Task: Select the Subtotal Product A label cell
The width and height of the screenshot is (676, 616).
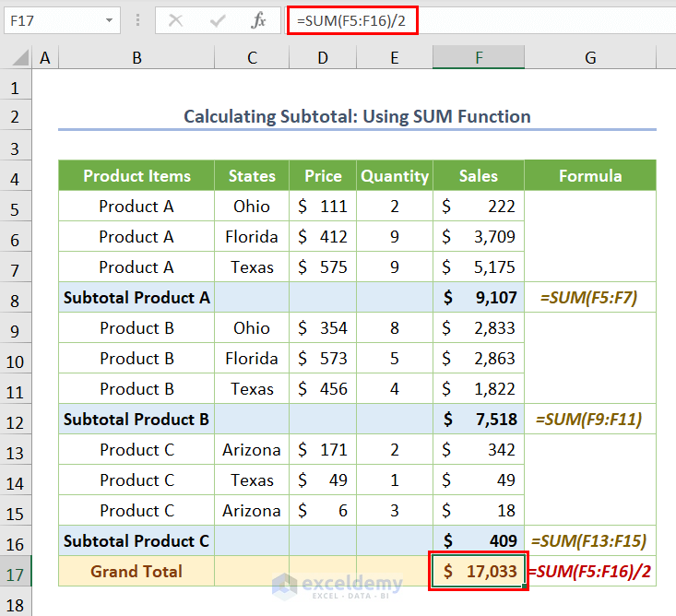Action: pyautogui.click(x=136, y=298)
